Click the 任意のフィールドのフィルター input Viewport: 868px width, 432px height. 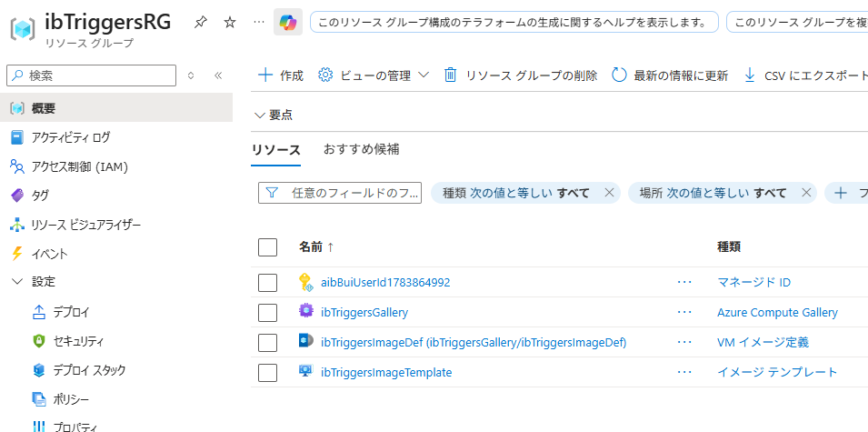[340, 193]
